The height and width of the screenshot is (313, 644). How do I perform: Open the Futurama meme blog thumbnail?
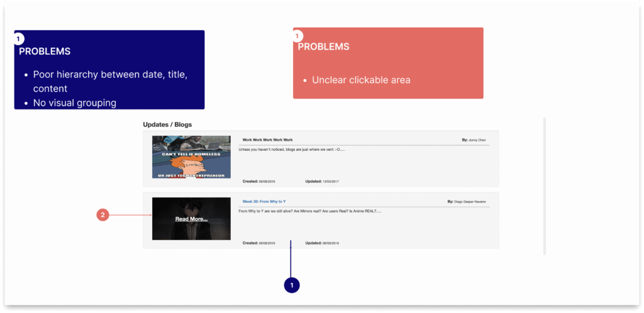coord(191,156)
